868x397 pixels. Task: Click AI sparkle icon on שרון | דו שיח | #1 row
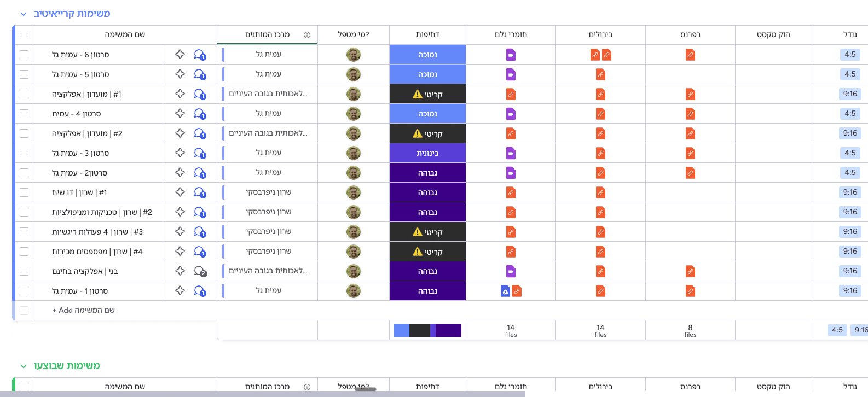tap(180, 192)
